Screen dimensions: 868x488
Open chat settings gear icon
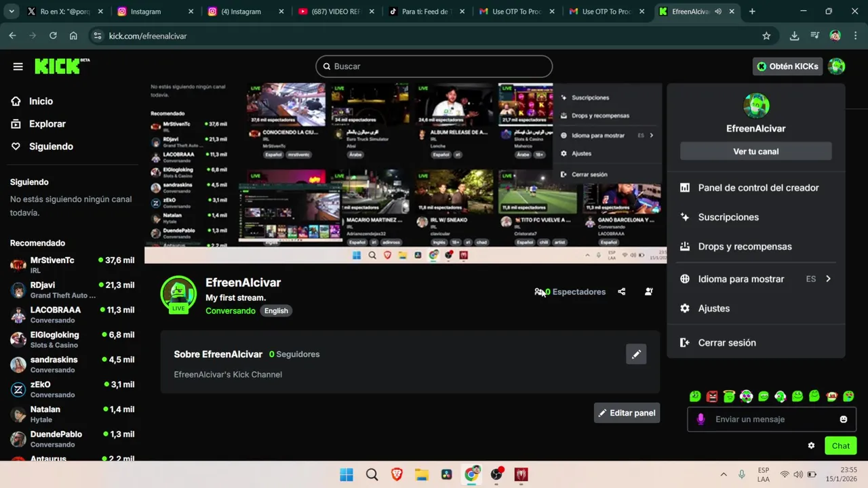(811, 445)
